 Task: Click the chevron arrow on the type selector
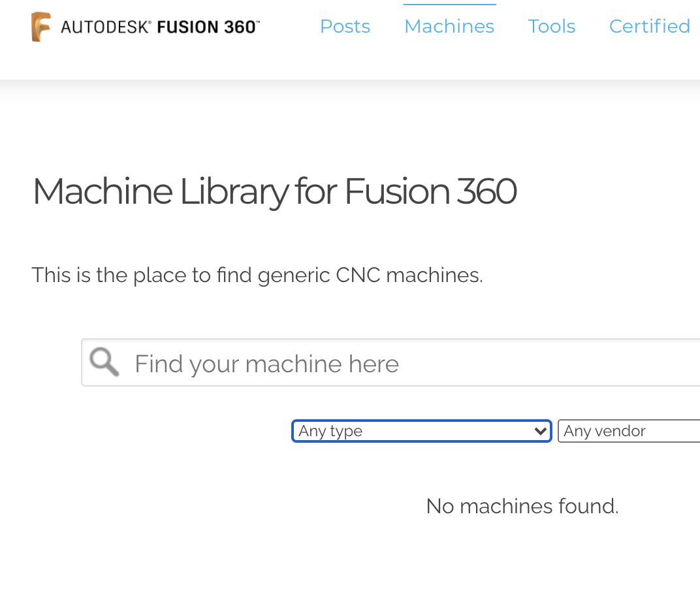tap(540, 431)
